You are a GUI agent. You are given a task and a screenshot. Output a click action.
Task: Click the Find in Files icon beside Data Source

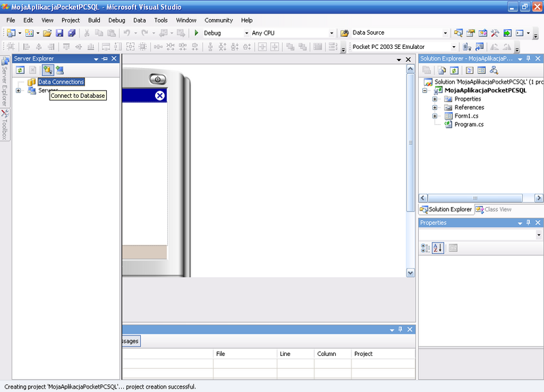[x=345, y=33]
